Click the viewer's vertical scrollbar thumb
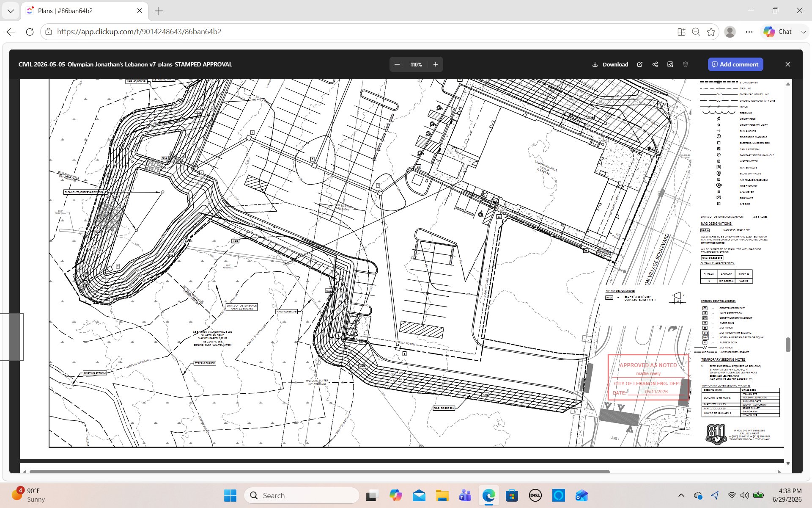Screen dimensions: 812x508 (x=788, y=345)
